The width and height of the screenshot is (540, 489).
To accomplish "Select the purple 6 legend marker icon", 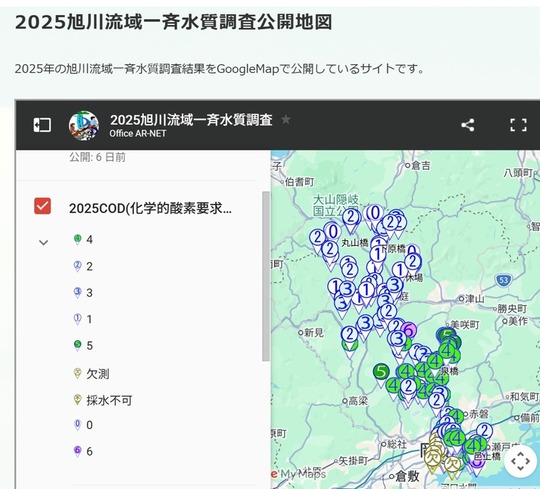I will (78, 451).
